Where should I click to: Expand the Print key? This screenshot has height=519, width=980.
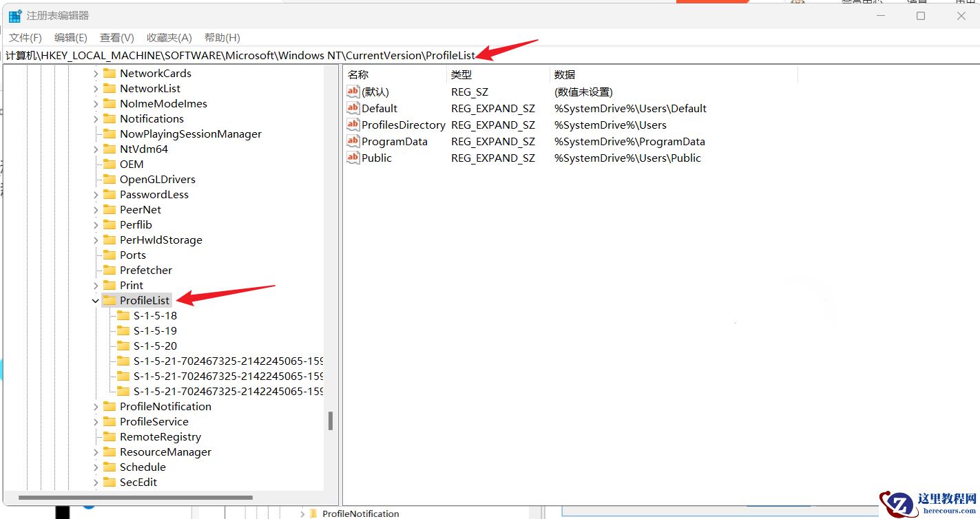[x=95, y=285]
